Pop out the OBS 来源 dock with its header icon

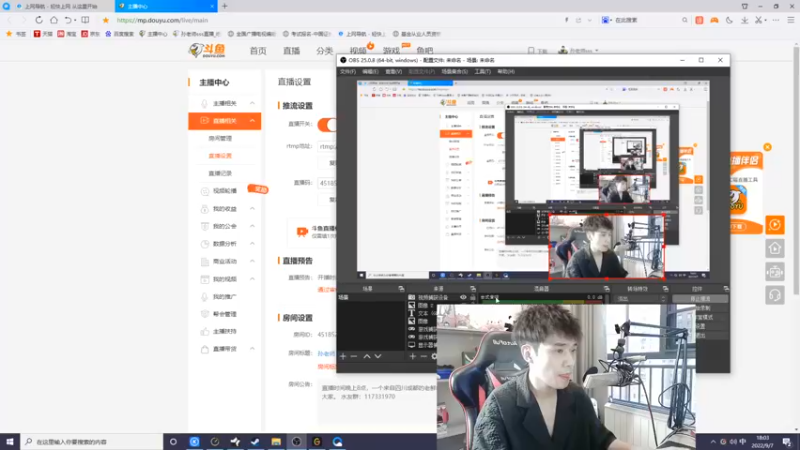(x=472, y=289)
